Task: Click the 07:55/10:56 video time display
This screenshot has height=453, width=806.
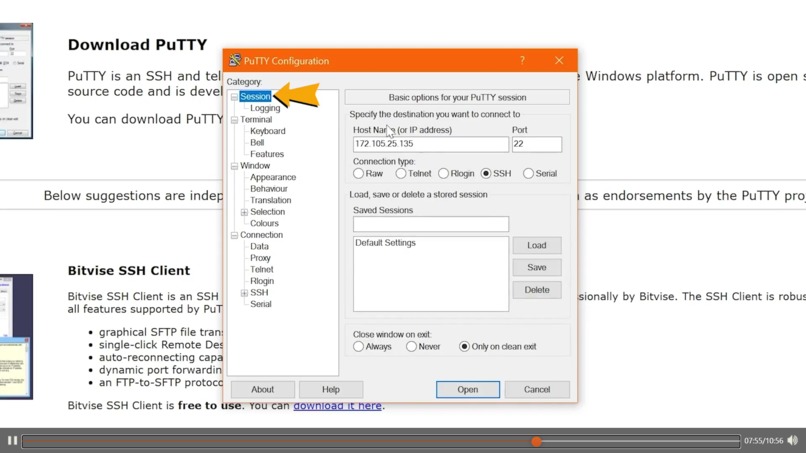Action: (763, 441)
